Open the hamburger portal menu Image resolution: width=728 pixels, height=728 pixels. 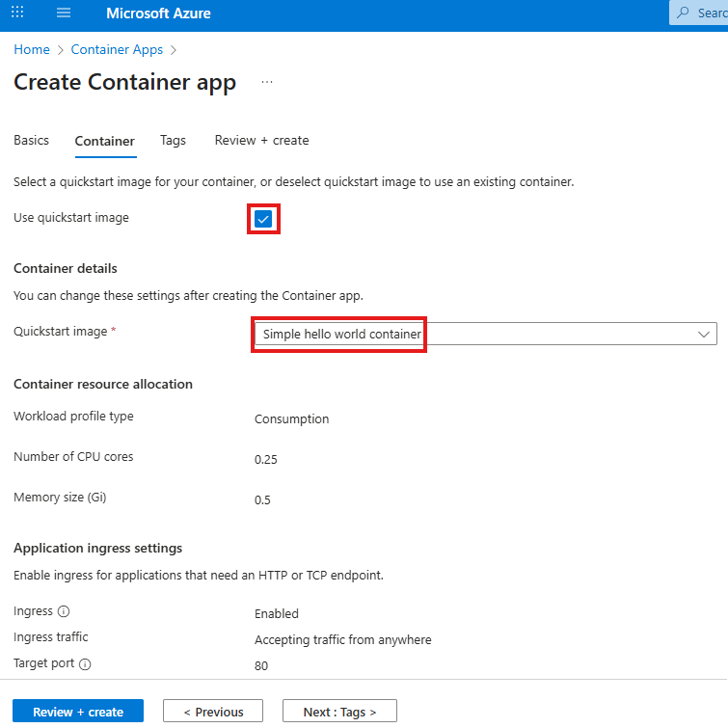pyautogui.click(x=64, y=13)
